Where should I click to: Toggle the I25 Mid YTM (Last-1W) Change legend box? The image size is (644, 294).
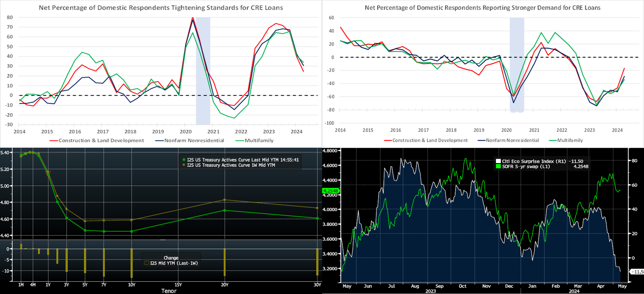click(147, 263)
